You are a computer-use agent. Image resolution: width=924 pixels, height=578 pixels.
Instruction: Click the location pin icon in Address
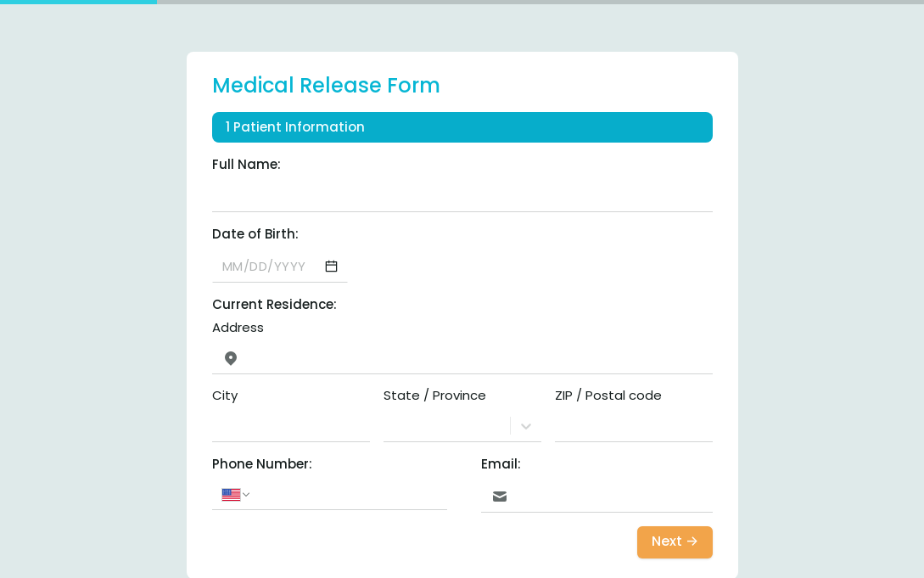tap(231, 358)
